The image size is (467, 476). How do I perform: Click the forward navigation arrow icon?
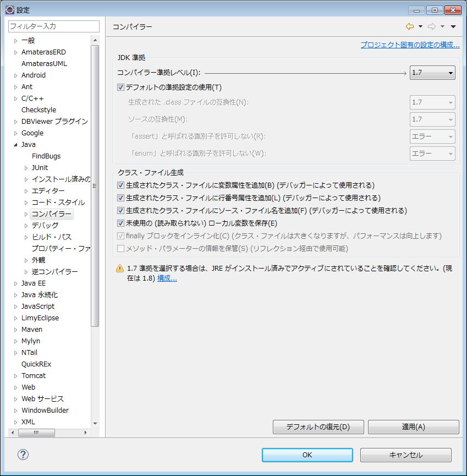(431, 27)
